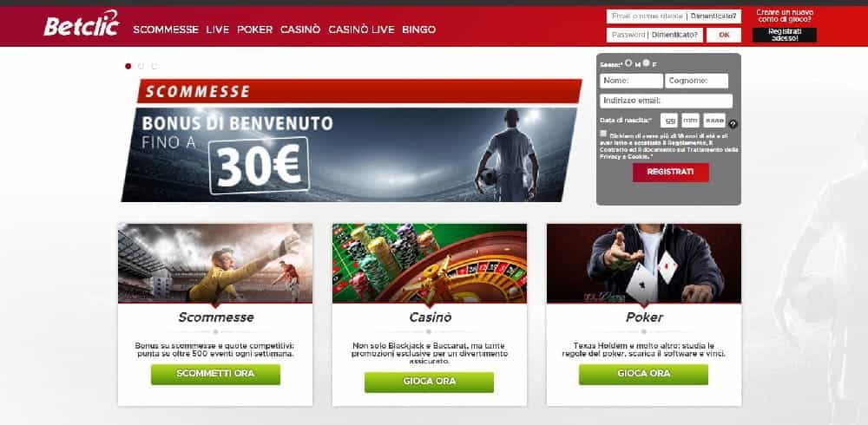Click the SCOMMETTI ORA green button

click(215, 374)
